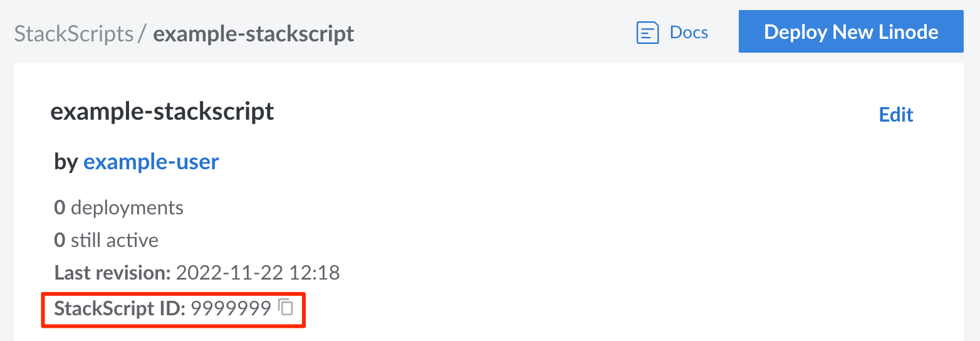Go back to StackScripts breadcrumb
This screenshot has width=980, height=341.
[74, 33]
